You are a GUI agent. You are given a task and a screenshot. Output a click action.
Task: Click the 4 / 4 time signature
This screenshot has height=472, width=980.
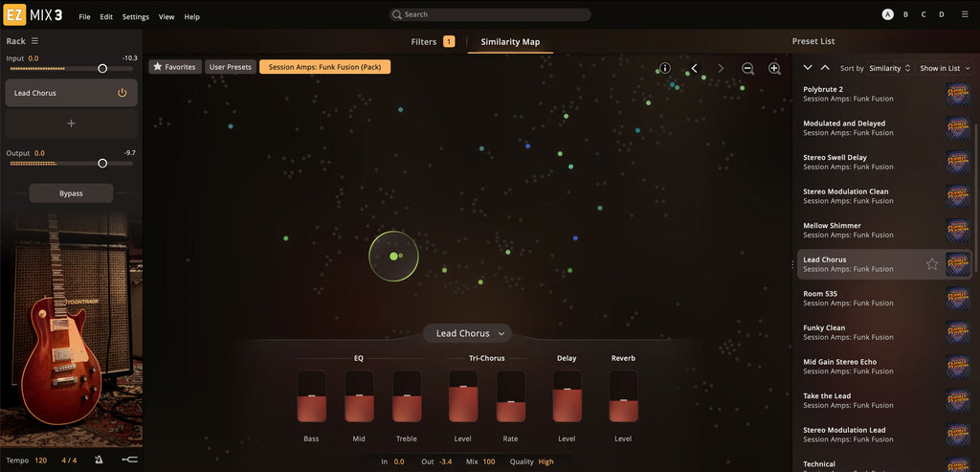click(x=69, y=461)
